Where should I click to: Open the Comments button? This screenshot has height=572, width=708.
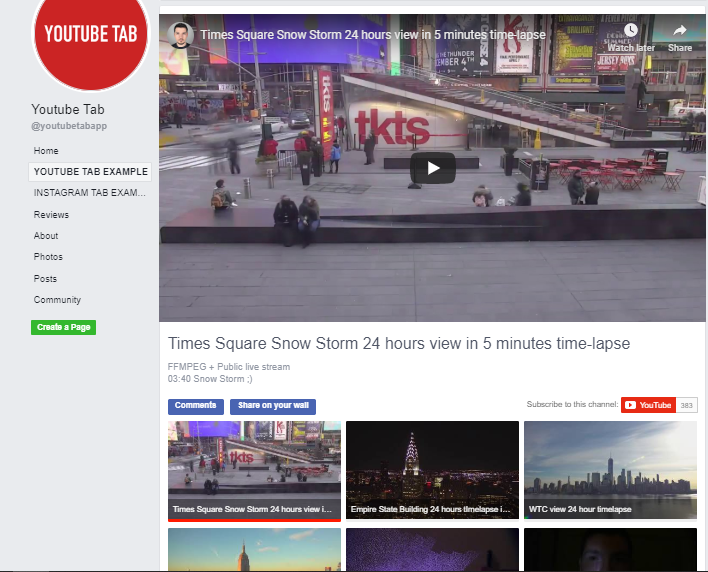[x=196, y=406]
